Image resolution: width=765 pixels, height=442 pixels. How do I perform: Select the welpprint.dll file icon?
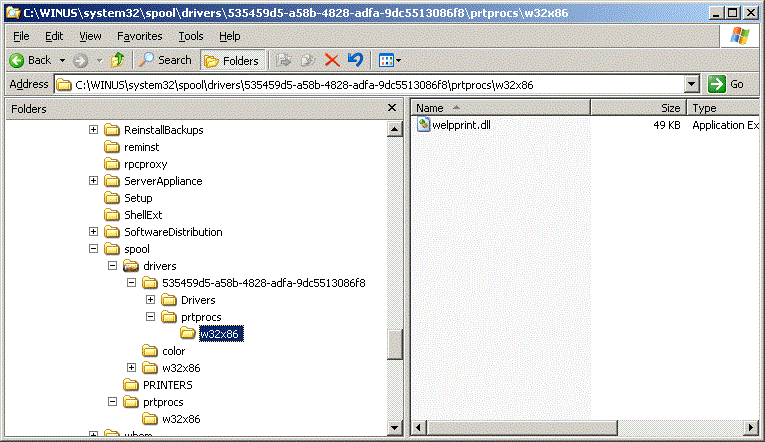423,125
